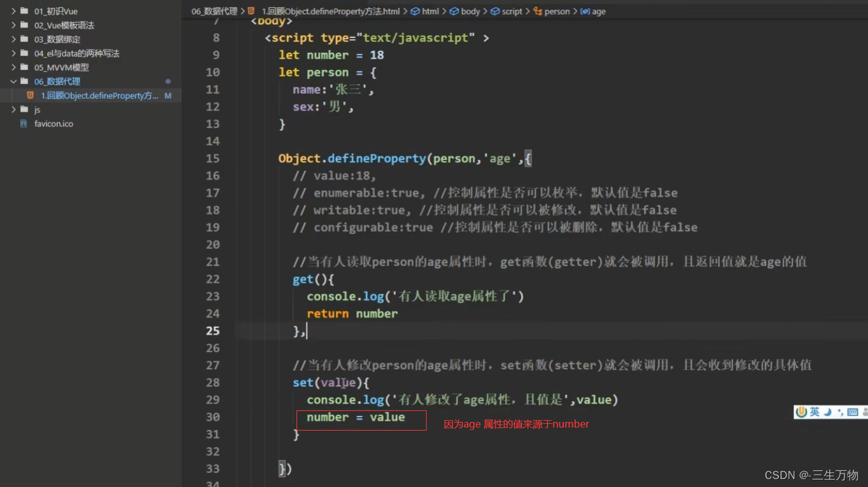This screenshot has height=487, width=868.
Task: Click the modified dot on 06_数据代理 folder
Action: coord(168,82)
